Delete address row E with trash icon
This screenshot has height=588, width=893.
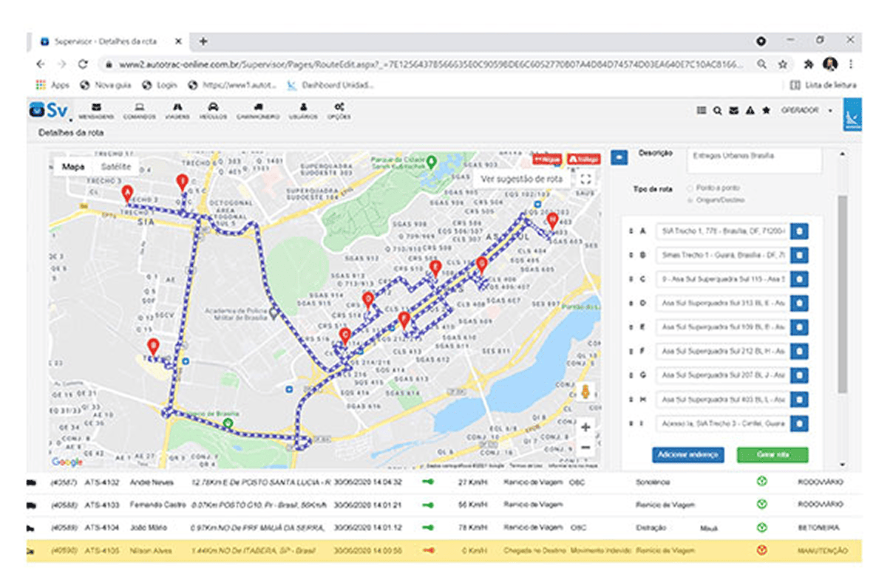click(799, 327)
